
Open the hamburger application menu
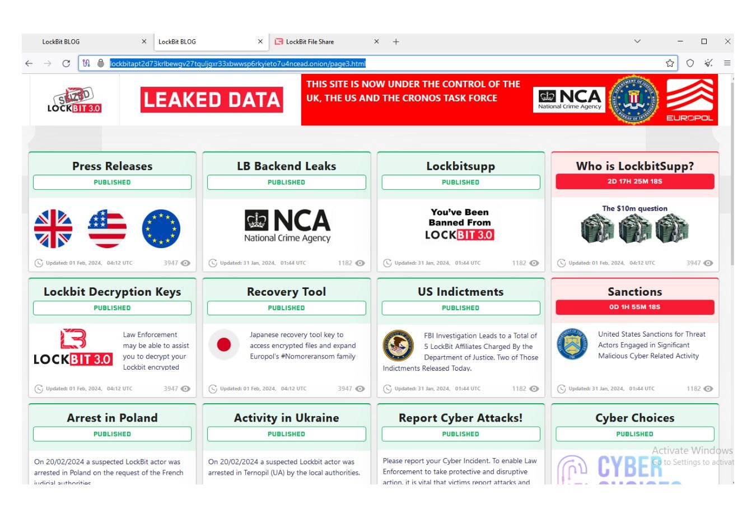coord(727,63)
